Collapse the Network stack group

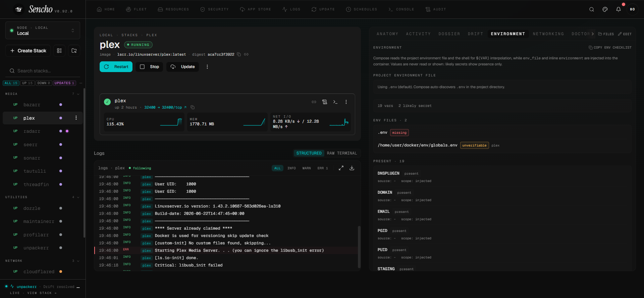click(x=78, y=261)
